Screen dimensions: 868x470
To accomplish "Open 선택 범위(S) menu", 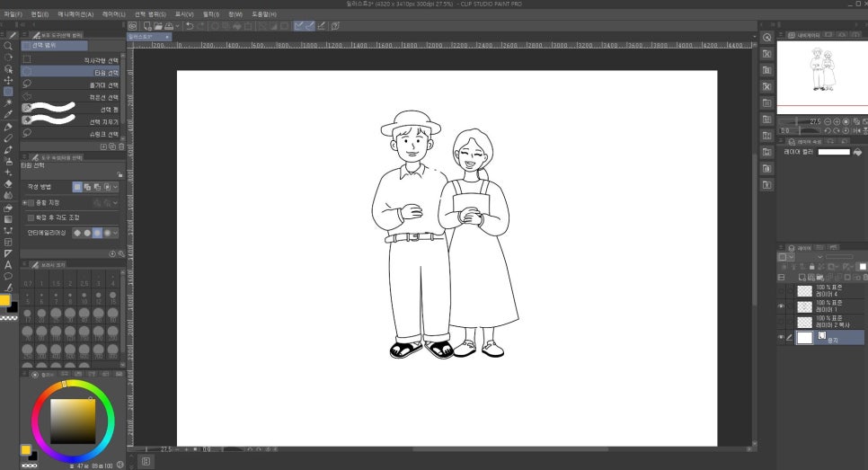I will click(151, 13).
